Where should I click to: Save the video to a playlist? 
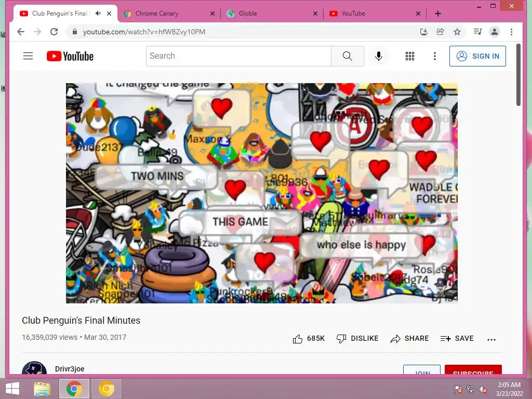(457, 339)
